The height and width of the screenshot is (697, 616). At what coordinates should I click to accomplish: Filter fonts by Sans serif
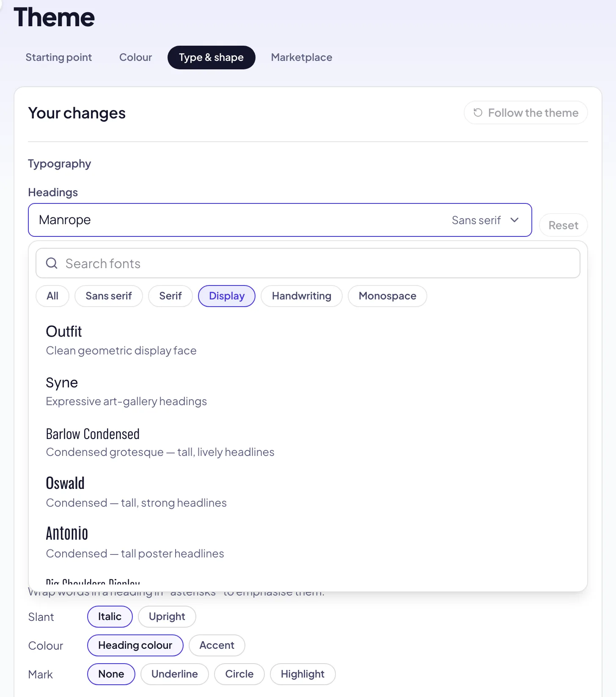pos(109,296)
